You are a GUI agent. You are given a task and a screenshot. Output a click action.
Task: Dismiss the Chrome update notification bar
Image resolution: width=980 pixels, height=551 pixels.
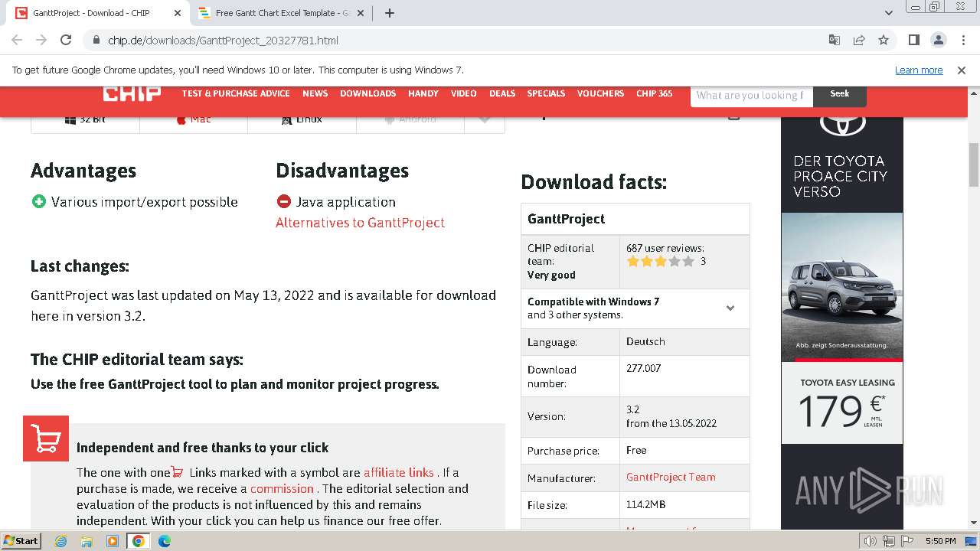click(x=962, y=70)
